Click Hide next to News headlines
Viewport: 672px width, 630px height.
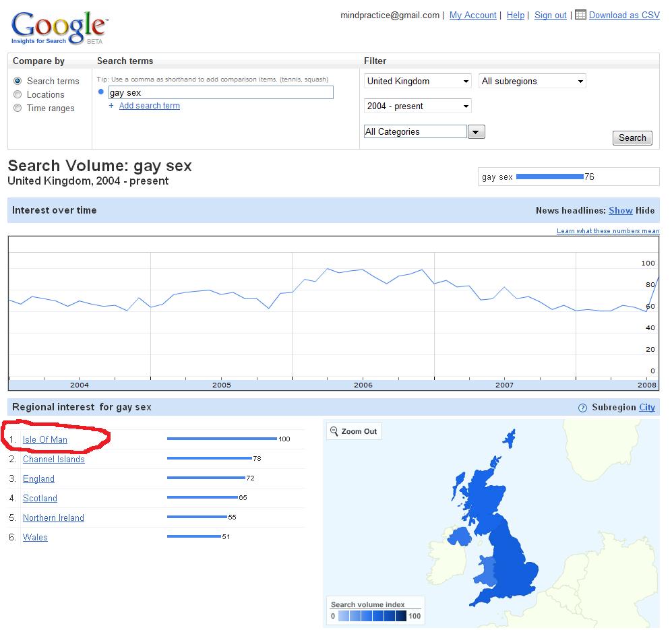coord(645,210)
